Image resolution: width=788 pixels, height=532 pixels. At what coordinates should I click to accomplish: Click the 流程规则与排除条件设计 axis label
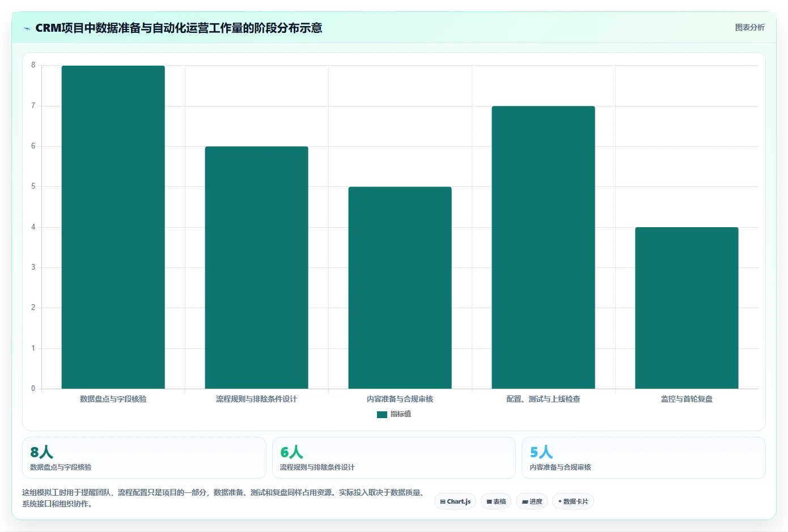pyautogui.click(x=257, y=399)
